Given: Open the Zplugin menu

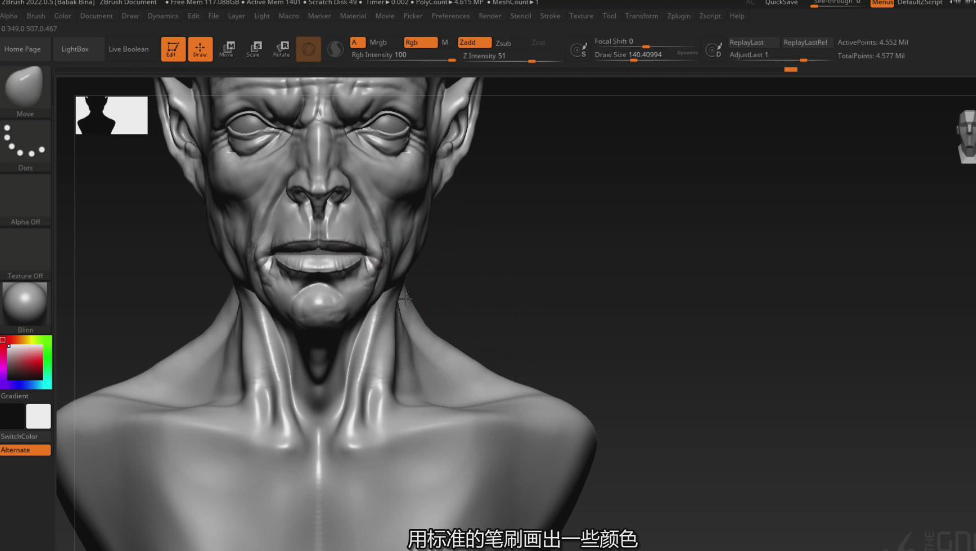Looking at the screenshot, I should [x=678, y=16].
